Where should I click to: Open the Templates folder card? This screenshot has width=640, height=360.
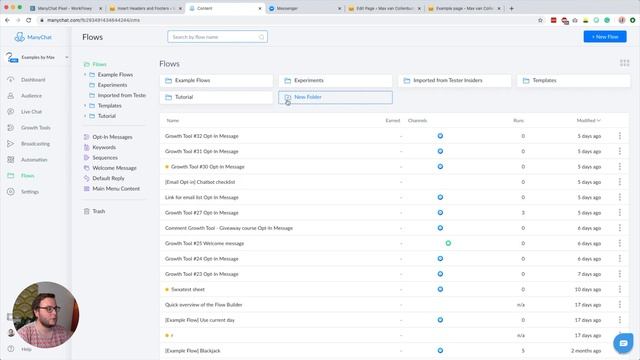(574, 80)
